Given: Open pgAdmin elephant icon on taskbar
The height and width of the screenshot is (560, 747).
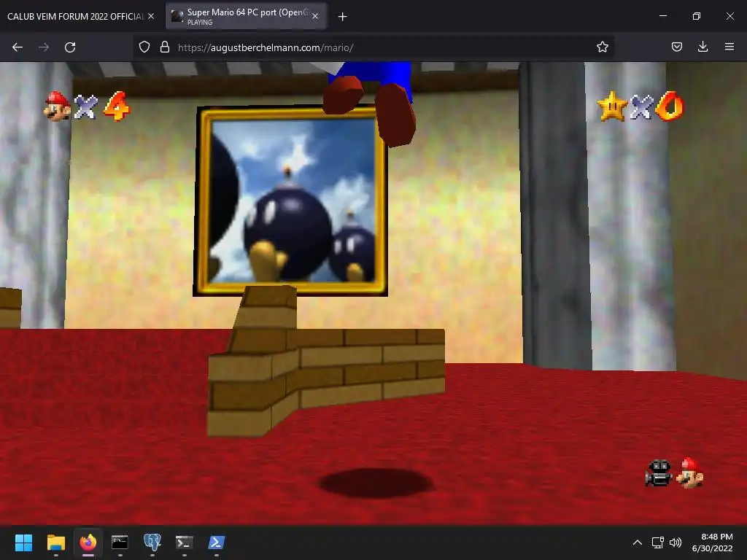Looking at the screenshot, I should point(152,542).
